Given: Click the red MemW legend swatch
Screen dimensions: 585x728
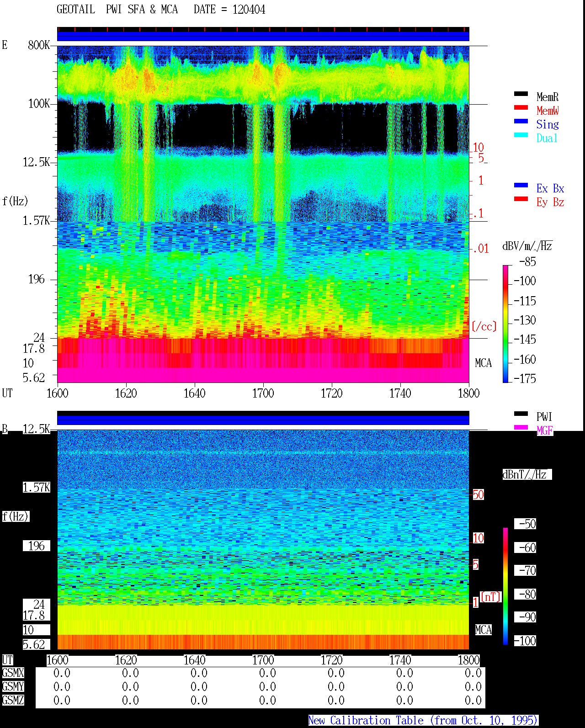Looking at the screenshot, I should [x=521, y=108].
